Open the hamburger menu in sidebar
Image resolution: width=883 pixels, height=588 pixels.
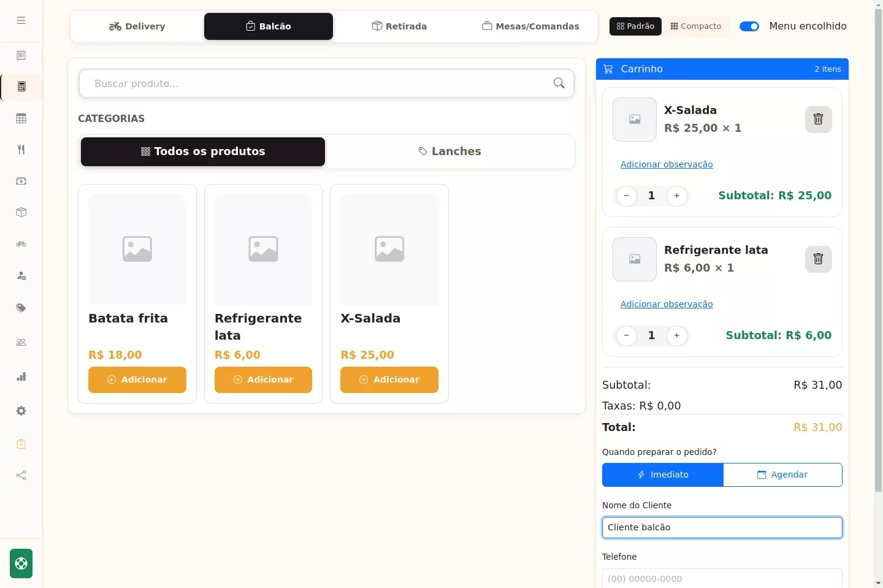[21, 20]
